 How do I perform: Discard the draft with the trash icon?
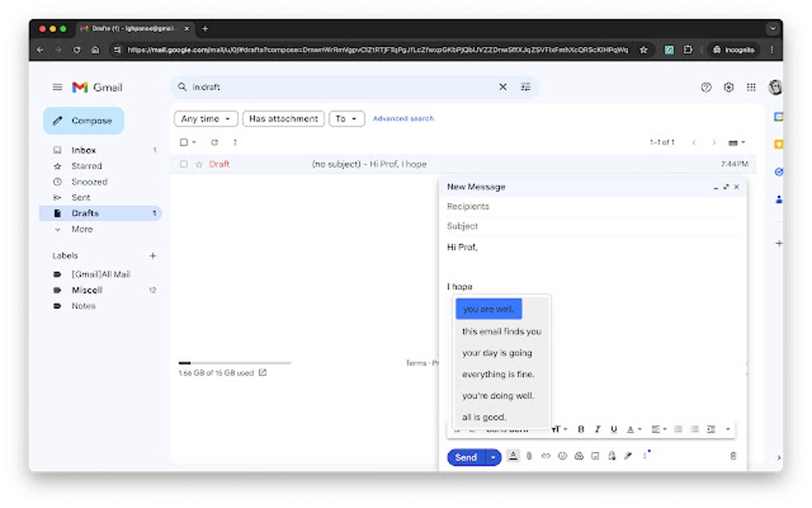coord(732,456)
